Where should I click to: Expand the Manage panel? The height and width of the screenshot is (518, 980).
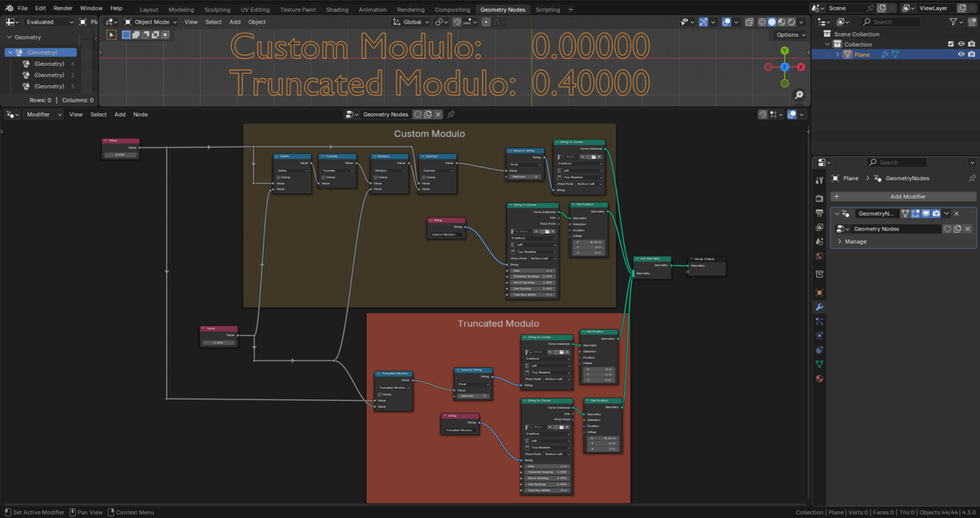pyautogui.click(x=840, y=242)
